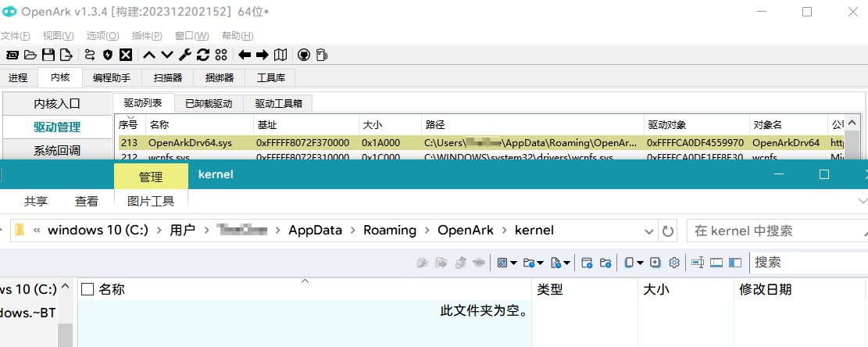This screenshot has width=868, height=347.
Task: Click the OpenArk breadcrumb in address bar
Action: pyautogui.click(x=465, y=230)
